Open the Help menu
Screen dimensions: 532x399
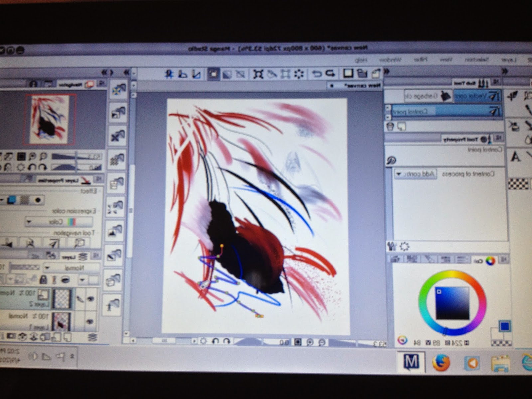tap(360, 60)
